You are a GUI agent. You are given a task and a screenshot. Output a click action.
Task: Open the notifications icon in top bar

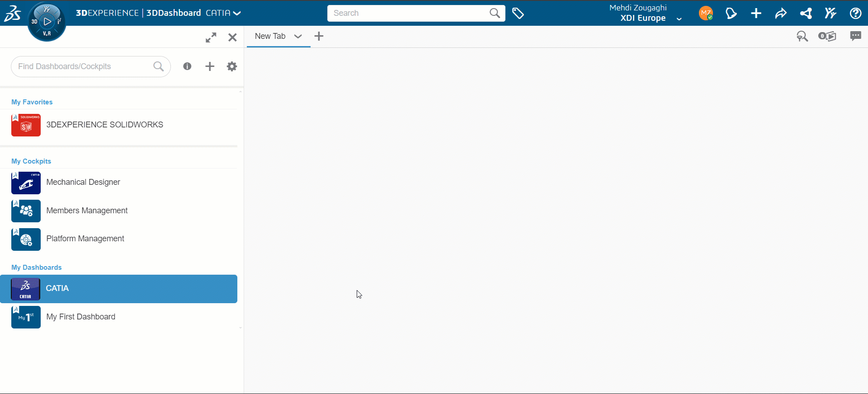point(731,14)
